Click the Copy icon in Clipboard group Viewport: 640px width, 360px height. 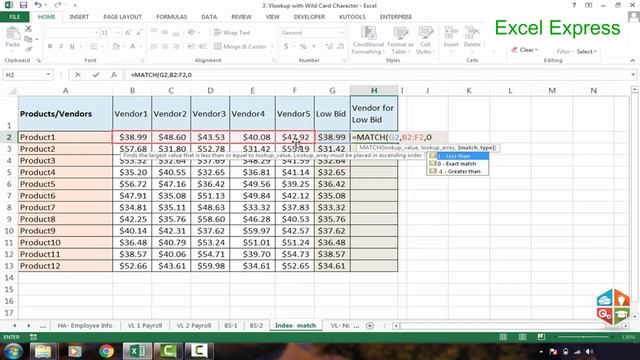(x=28, y=39)
